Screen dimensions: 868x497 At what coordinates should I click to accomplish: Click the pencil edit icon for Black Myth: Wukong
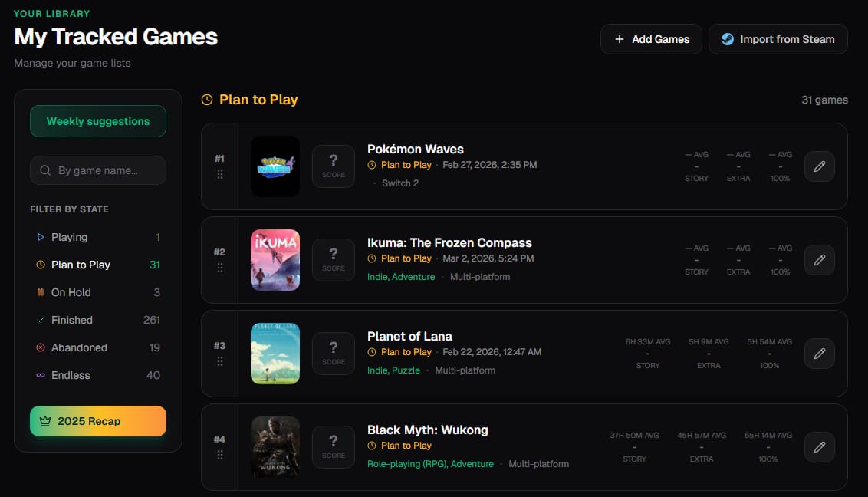pos(819,446)
